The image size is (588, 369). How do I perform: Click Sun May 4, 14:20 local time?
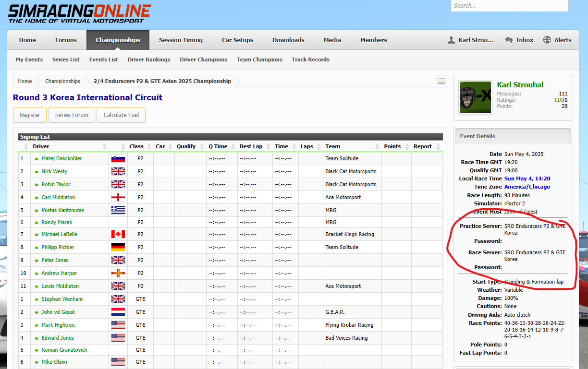coord(527,179)
